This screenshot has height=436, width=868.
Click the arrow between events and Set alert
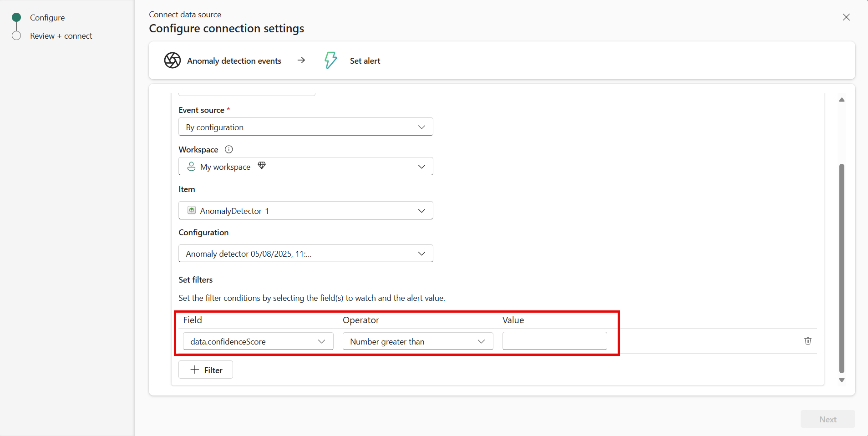301,60
